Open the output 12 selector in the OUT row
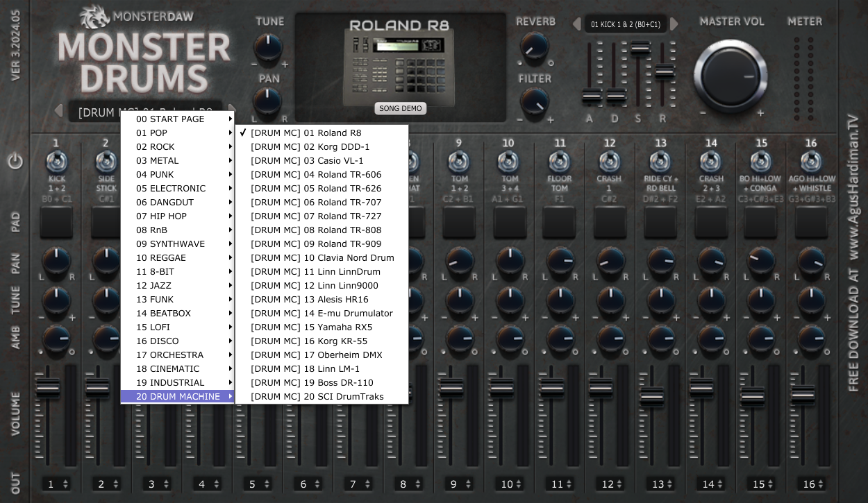868x503 pixels. click(612, 484)
